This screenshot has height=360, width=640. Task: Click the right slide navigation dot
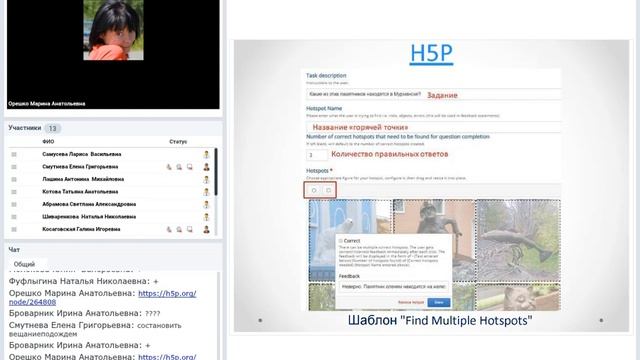click(601, 320)
